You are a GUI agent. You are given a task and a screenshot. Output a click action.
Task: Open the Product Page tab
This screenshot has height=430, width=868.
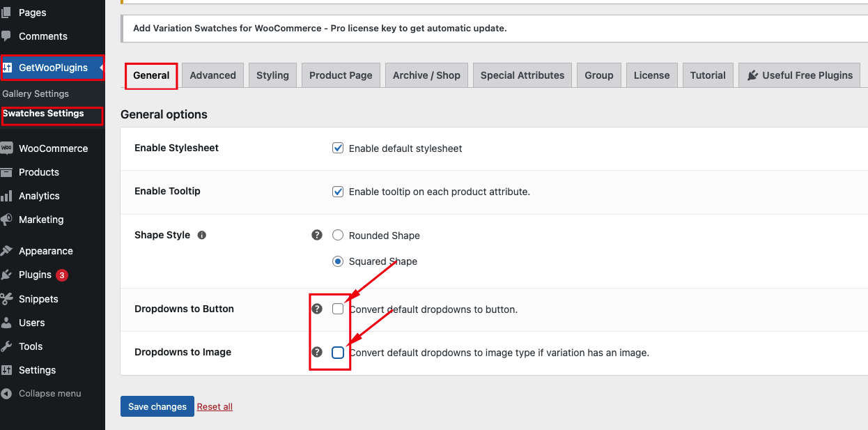coord(341,75)
